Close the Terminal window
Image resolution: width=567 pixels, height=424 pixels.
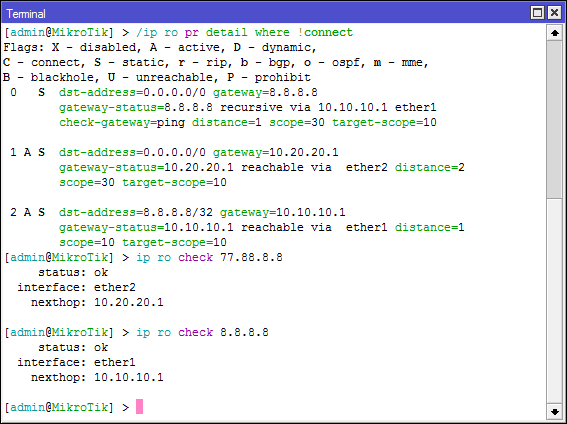pos(554,13)
